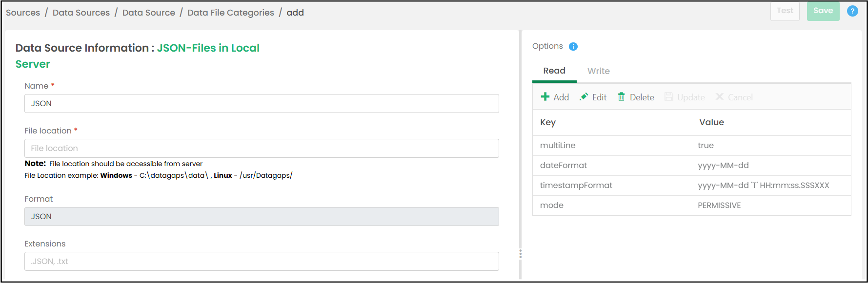This screenshot has width=868, height=283.
Task: Click the Cancel X icon
Action: coord(720,97)
